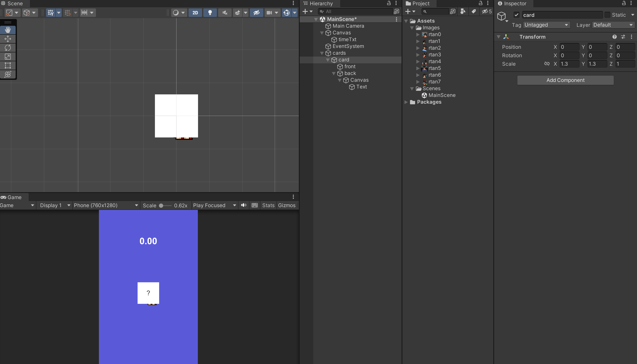Expand the rtan0 asset
637x364 pixels.
point(418,34)
